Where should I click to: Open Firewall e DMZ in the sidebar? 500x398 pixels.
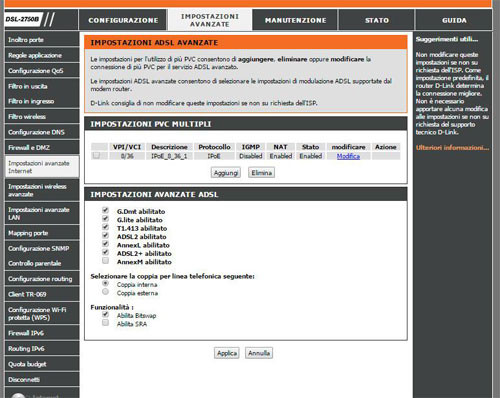[42, 147]
